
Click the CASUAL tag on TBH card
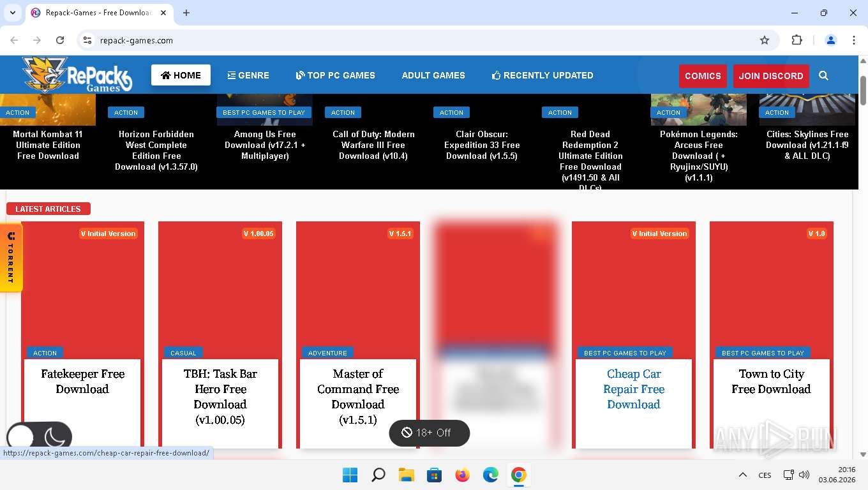(x=183, y=353)
